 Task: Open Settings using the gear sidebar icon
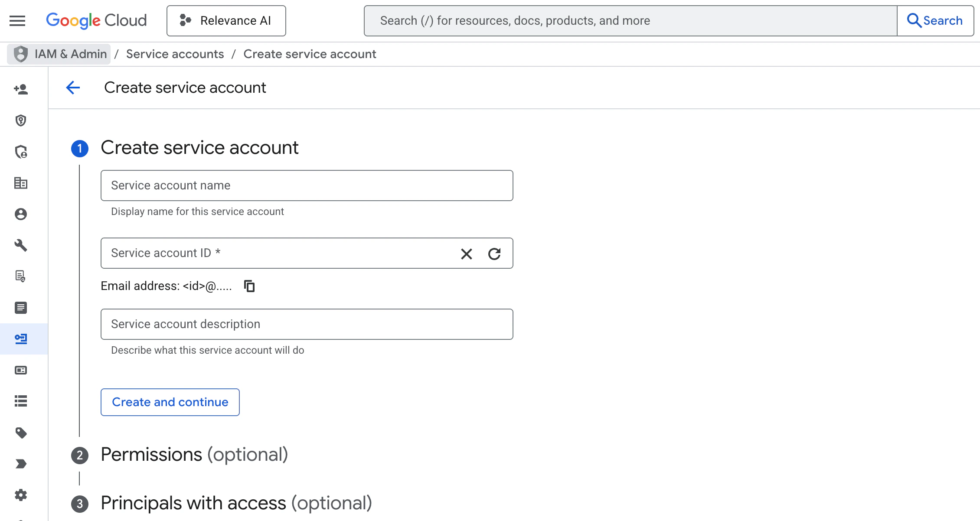point(20,495)
